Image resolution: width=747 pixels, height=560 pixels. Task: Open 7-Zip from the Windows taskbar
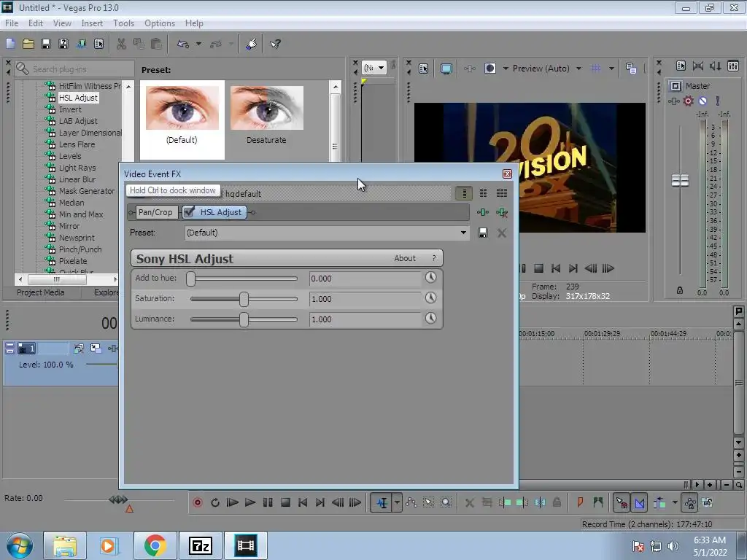(x=200, y=545)
